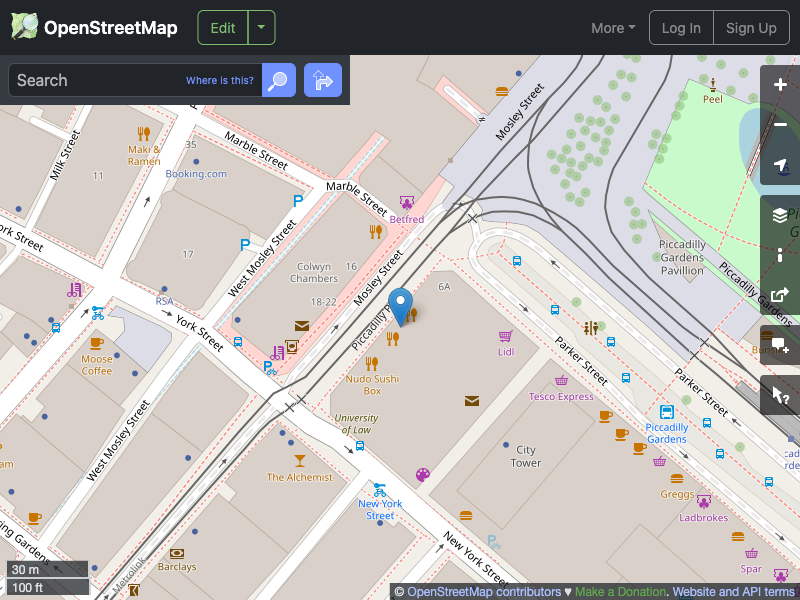Zoom out using the minus icon
Screen dimensions: 800x600
click(x=780, y=125)
